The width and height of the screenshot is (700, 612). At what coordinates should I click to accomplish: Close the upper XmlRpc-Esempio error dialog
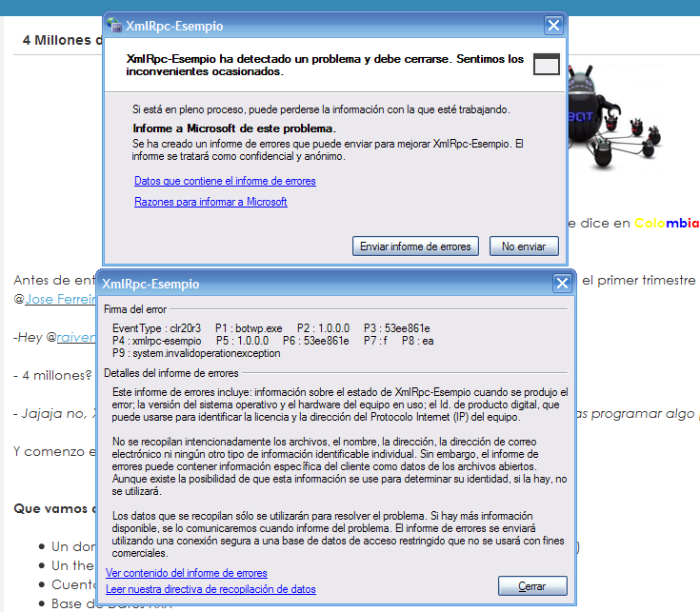553,25
